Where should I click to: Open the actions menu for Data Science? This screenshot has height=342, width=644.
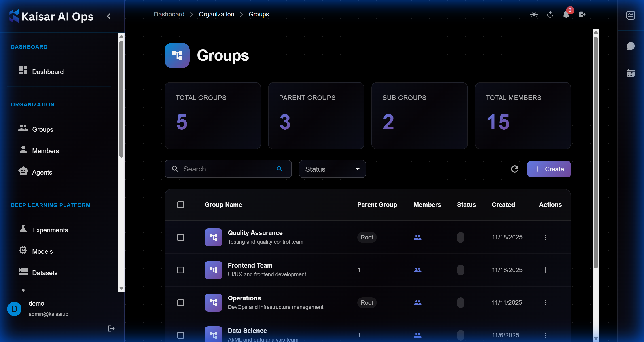pyautogui.click(x=545, y=335)
